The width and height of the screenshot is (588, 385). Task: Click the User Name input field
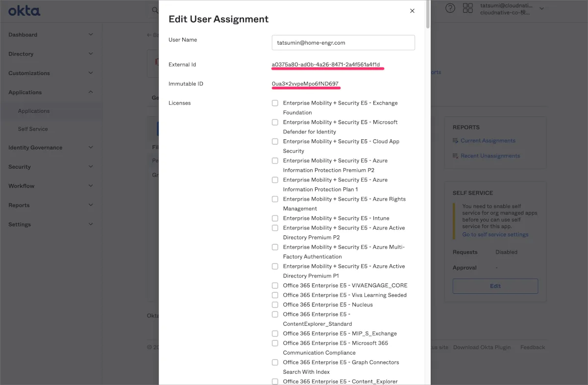[343, 43]
